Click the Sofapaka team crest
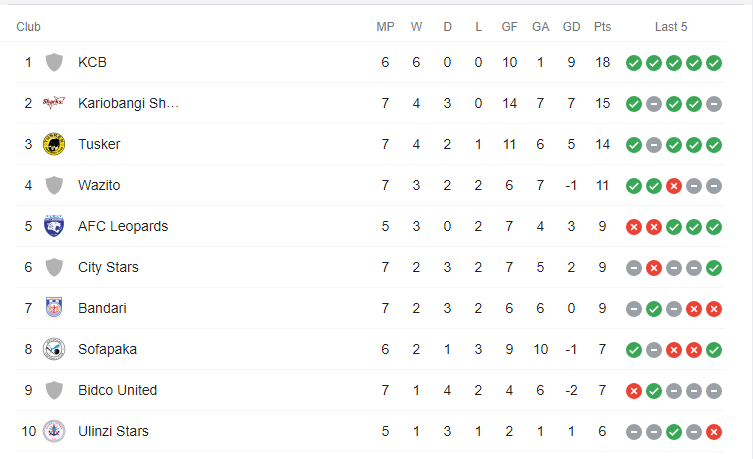753x459 pixels. [54, 349]
